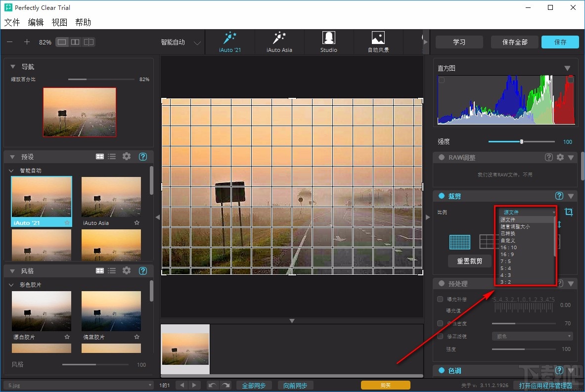Select the dense grid overlay icon

[459, 242]
